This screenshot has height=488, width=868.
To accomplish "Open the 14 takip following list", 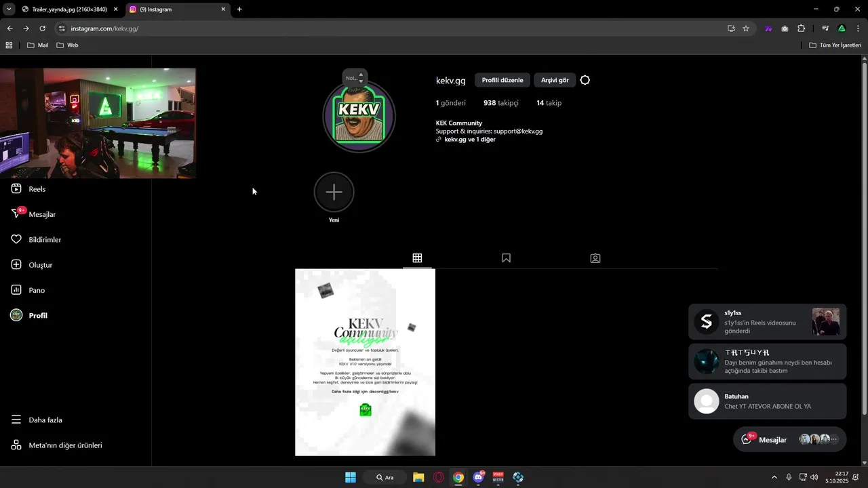I will (549, 103).
